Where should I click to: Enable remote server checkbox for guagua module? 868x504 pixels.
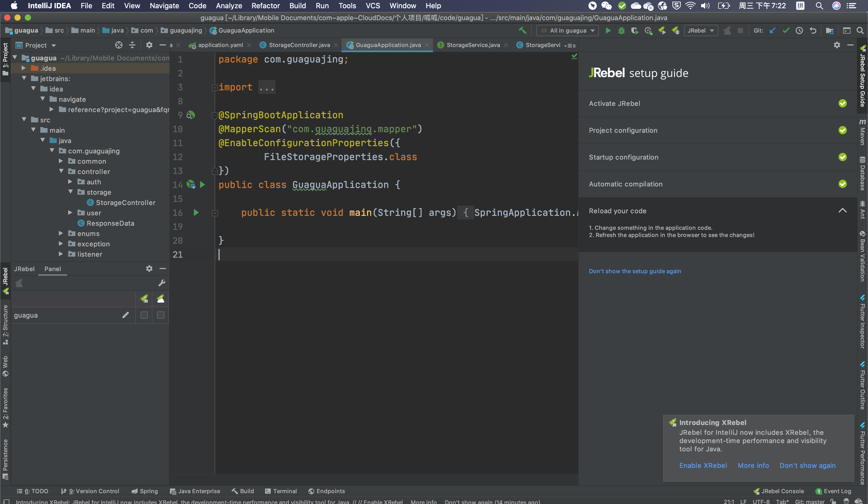click(160, 315)
